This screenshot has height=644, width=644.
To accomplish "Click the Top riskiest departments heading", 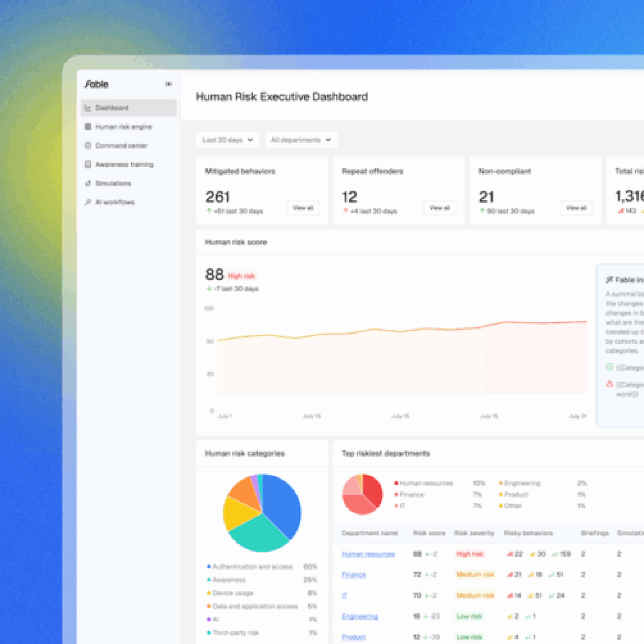I will click(386, 453).
